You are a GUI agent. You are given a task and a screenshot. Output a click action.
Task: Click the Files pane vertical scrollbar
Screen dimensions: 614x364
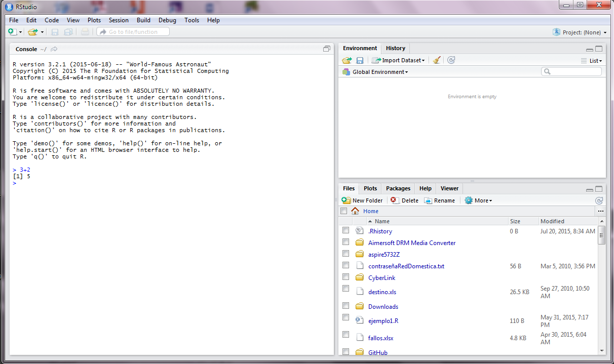(x=602, y=235)
